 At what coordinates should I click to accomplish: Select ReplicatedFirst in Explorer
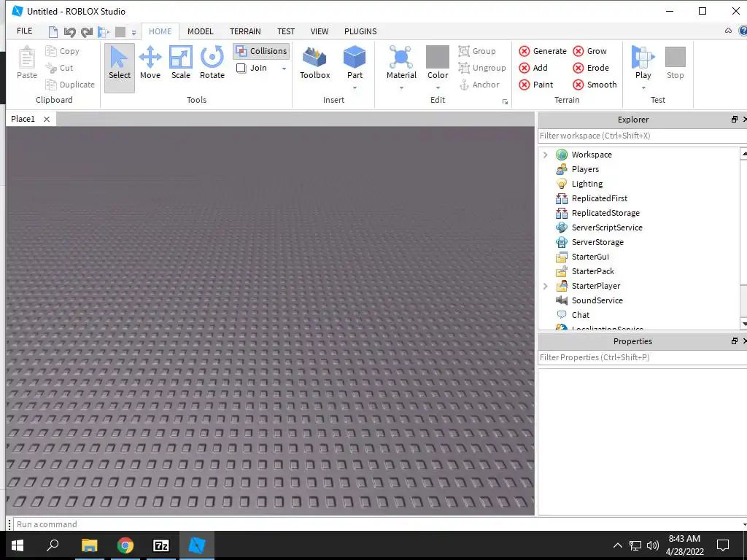point(600,198)
